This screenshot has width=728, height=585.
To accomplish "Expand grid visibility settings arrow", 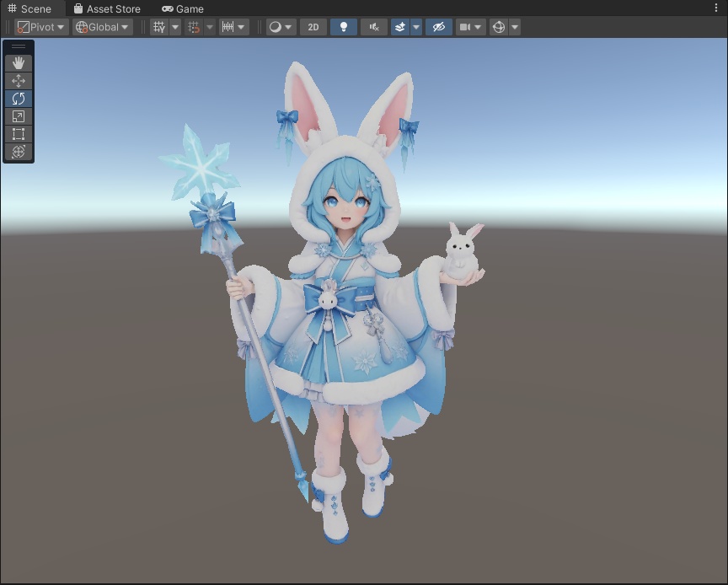I will 175,27.
